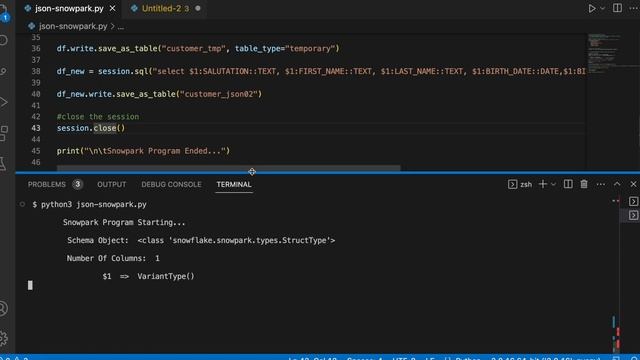Open the OUTPUT panel tab

111,184
